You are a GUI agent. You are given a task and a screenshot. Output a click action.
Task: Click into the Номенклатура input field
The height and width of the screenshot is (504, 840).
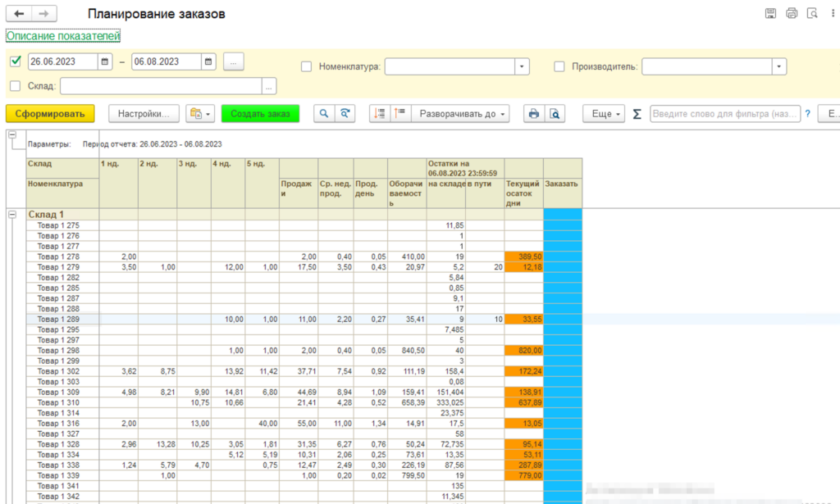point(450,66)
